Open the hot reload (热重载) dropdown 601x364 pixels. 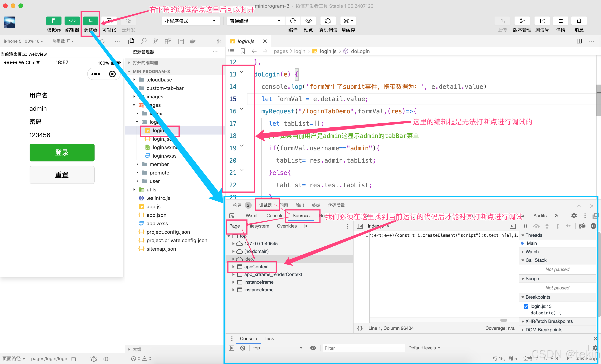(63, 41)
